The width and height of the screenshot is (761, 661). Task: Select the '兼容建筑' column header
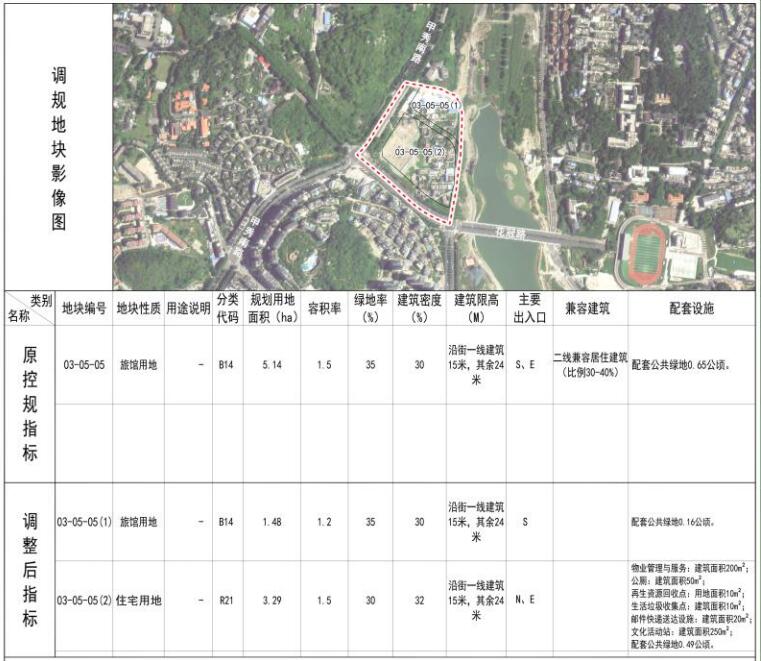point(588,308)
